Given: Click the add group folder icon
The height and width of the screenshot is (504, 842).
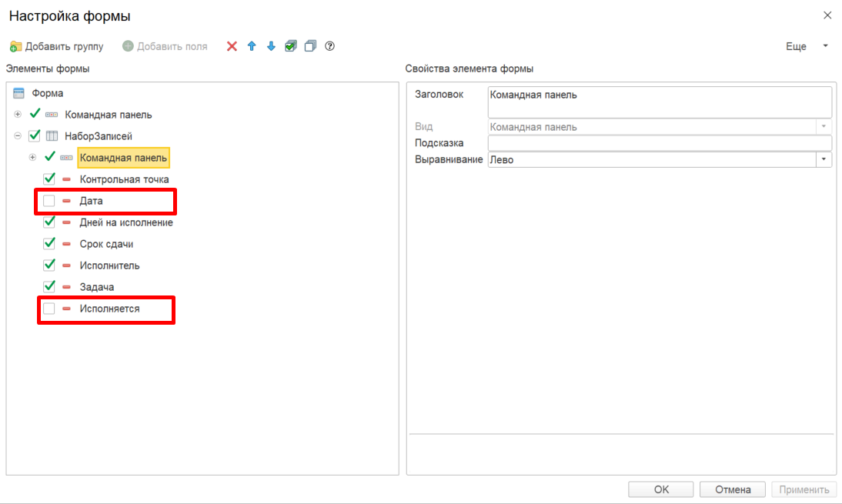Looking at the screenshot, I should pos(15,47).
